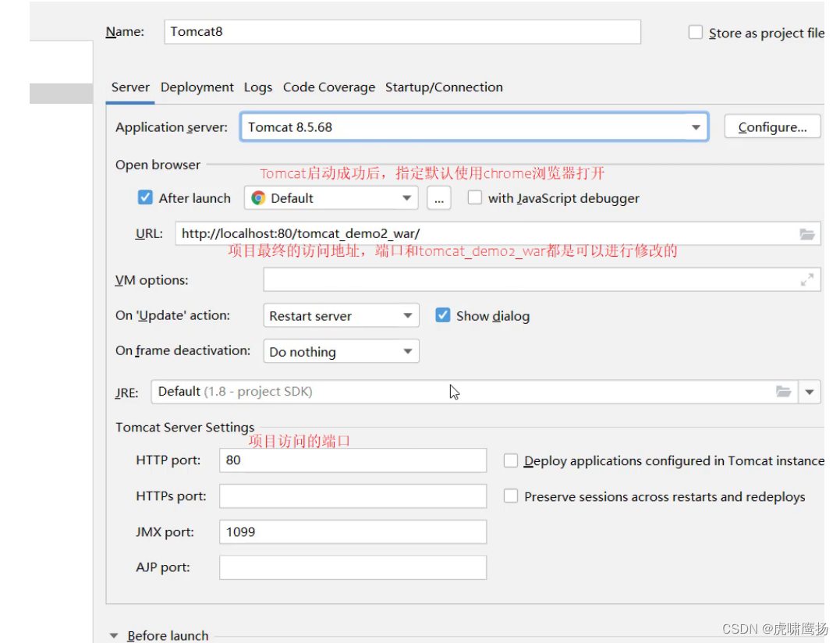Screen dimensions: 840x643
Task: Enable with JavaScript debugger
Action: [474, 198]
